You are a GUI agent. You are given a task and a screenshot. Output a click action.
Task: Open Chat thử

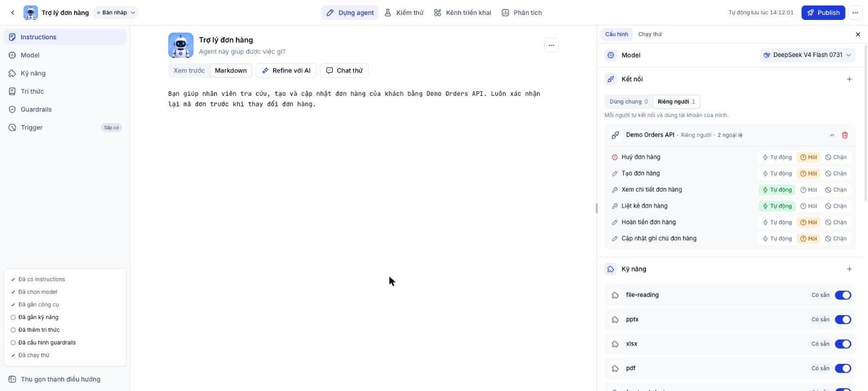point(344,70)
